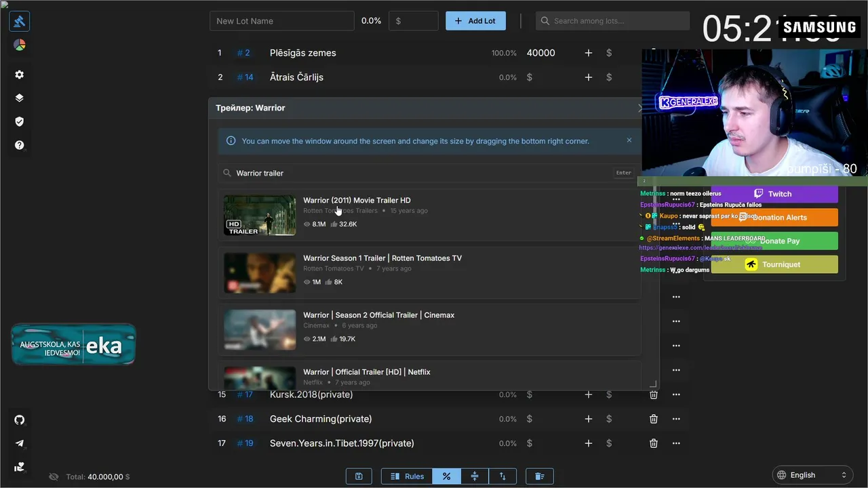Open the help question mark icon
The image size is (868, 488).
point(20,145)
